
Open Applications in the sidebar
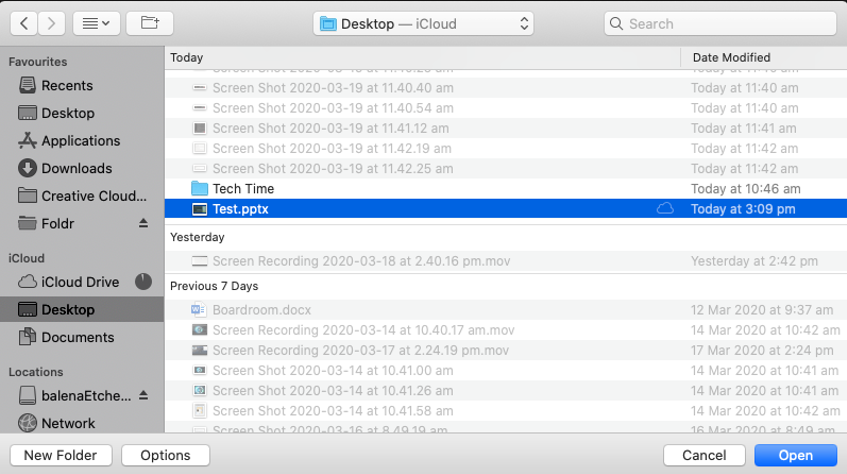pyautogui.click(x=80, y=141)
